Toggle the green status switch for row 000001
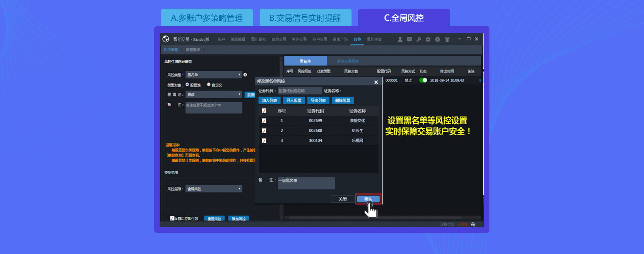 [x=423, y=80]
